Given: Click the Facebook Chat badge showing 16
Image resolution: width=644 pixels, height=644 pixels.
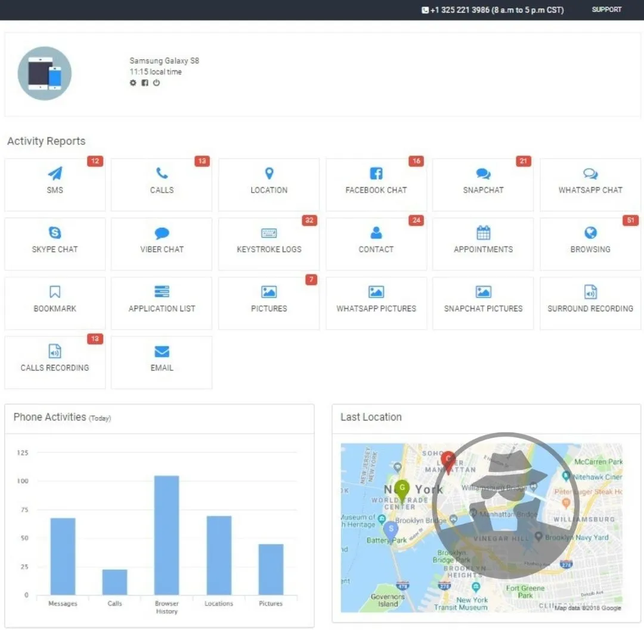Looking at the screenshot, I should [x=416, y=160].
